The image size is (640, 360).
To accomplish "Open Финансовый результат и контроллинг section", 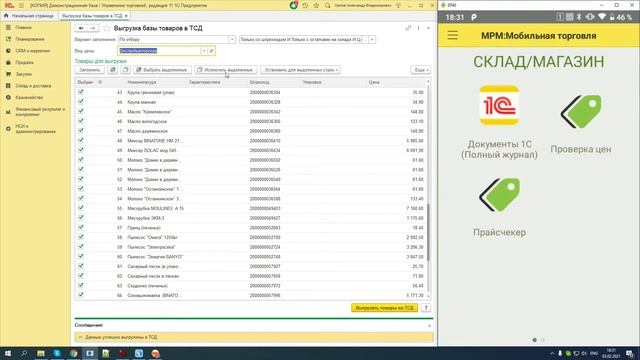I will point(40,112).
